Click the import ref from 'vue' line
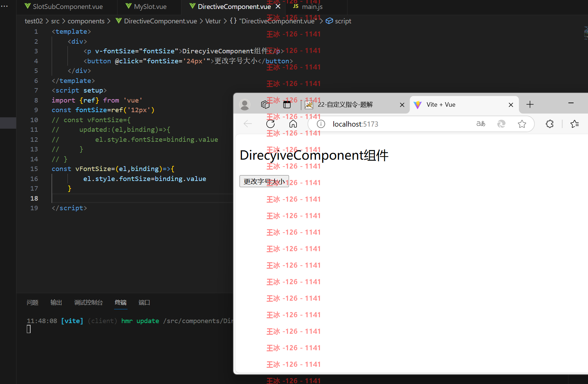 [x=97, y=100]
